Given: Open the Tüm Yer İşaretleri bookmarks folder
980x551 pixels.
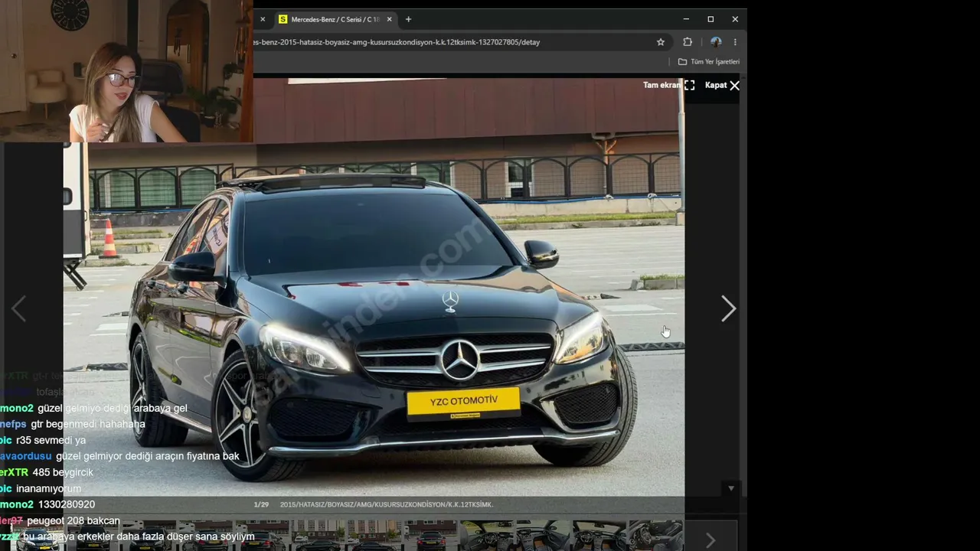Looking at the screenshot, I should pos(709,61).
